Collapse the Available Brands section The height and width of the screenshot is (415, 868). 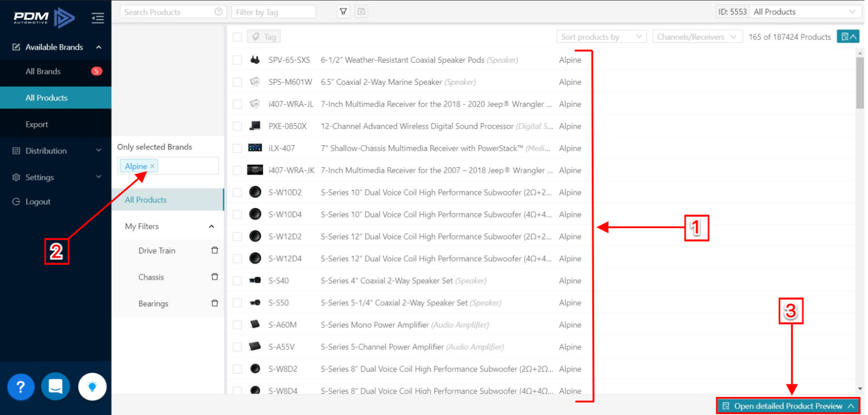coord(56,47)
